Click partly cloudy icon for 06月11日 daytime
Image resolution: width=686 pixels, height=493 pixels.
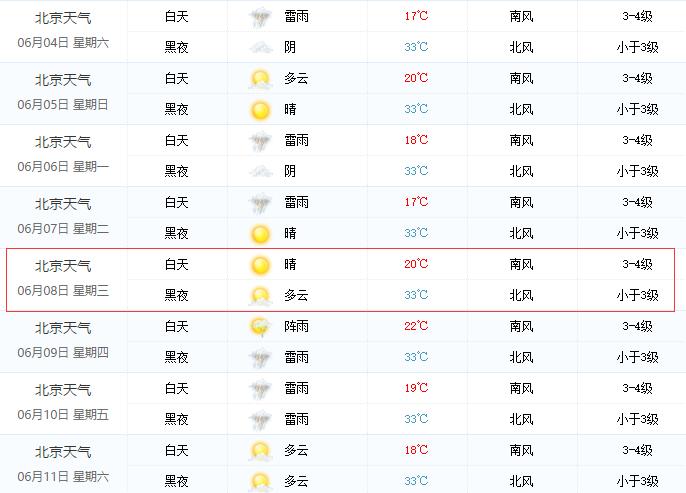coord(260,451)
